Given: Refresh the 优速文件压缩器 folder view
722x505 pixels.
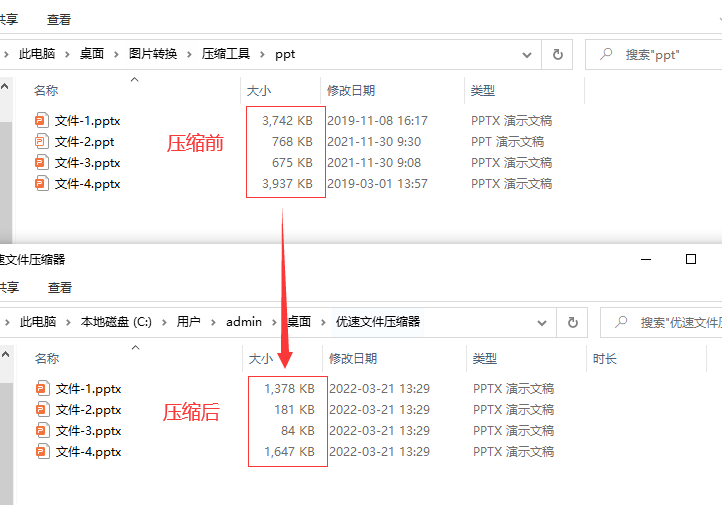Looking at the screenshot, I should click(572, 323).
